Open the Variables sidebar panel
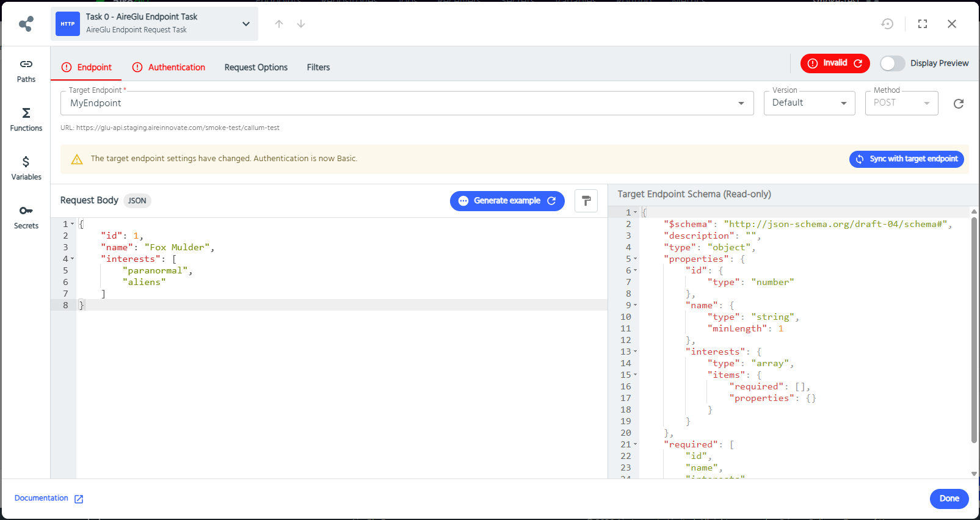 pos(26,168)
